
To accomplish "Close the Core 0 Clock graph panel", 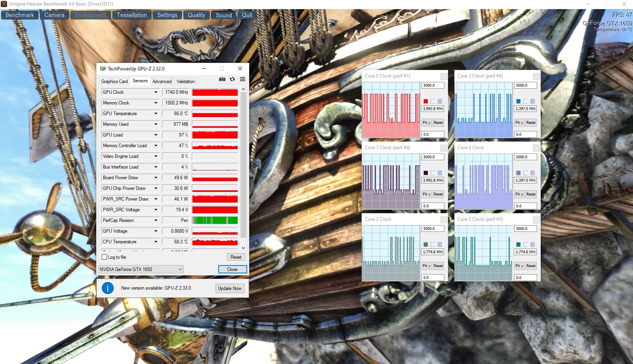I will 444,76.
